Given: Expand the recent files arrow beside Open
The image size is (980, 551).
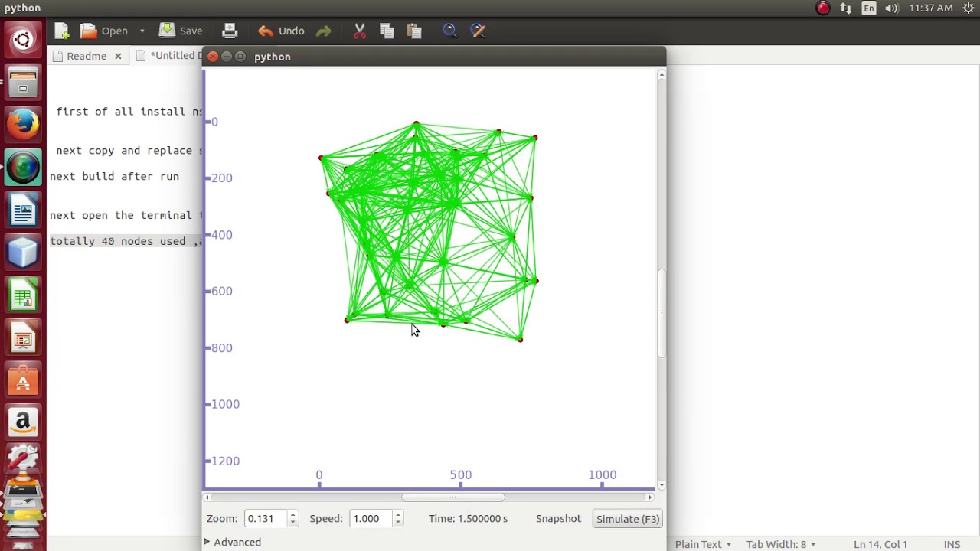Looking at the screenshot, I should click(x=142, y=31).
